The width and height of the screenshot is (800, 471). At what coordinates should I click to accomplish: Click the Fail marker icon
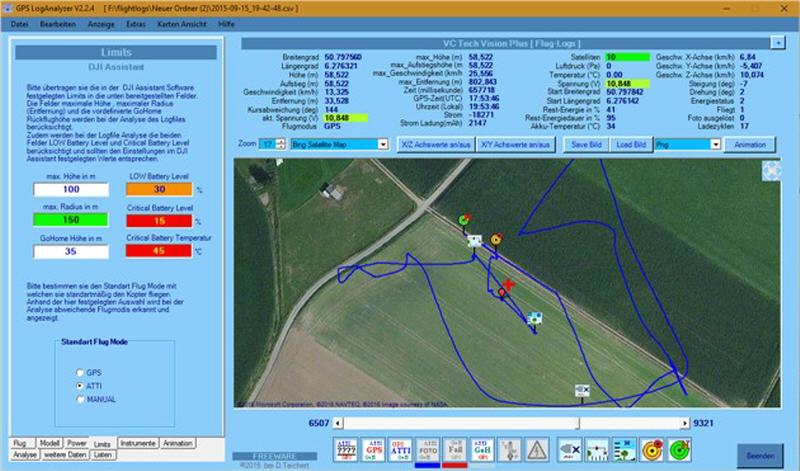[x=455, y=450]
